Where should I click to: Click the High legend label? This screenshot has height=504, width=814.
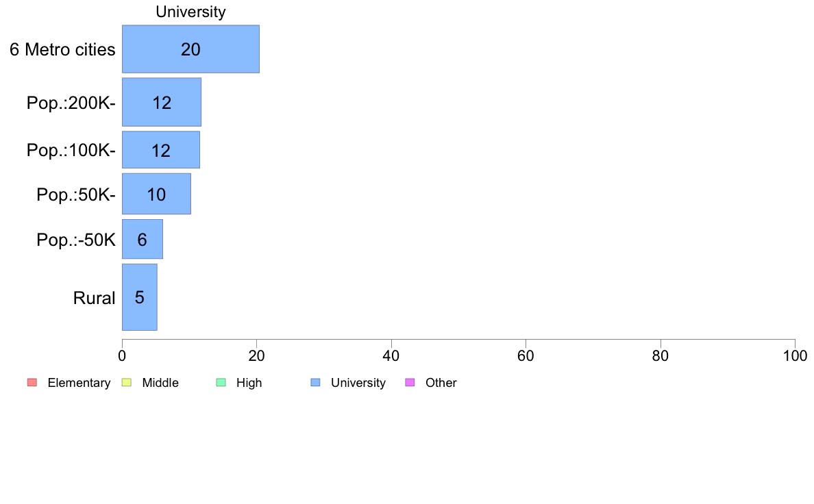point(249,383)
